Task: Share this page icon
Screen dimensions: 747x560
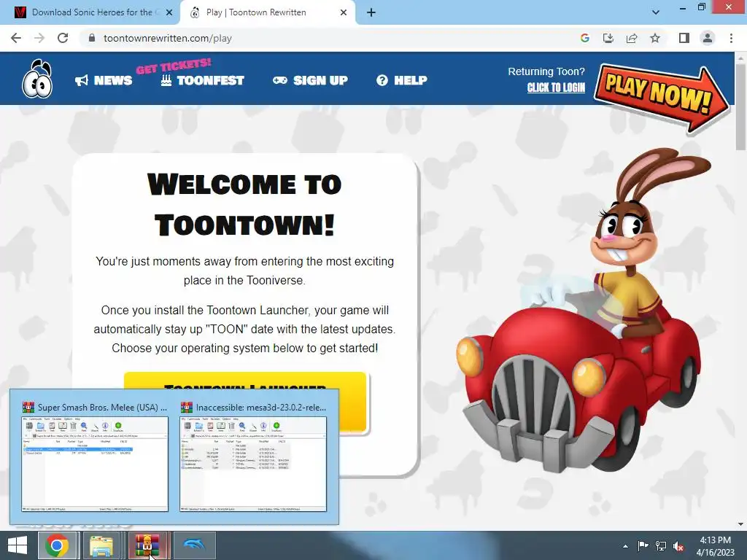Action: pyautogui.click(x=632, y=38)
